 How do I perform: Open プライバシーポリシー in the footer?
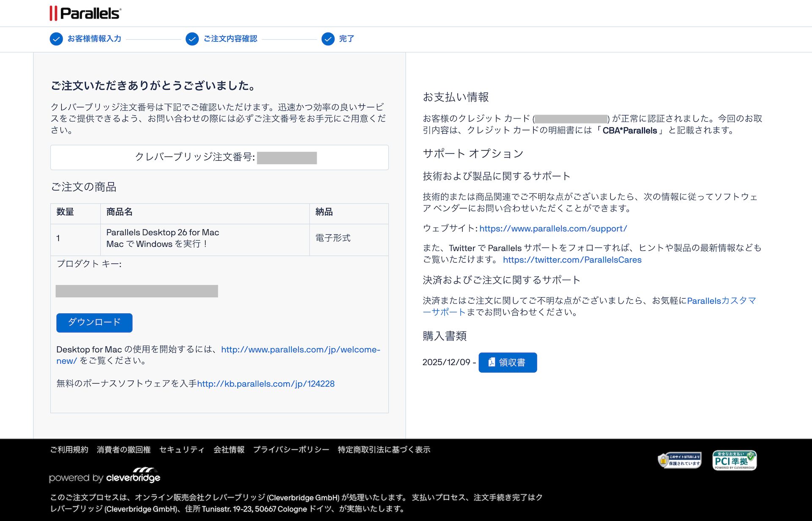[291, 450]
